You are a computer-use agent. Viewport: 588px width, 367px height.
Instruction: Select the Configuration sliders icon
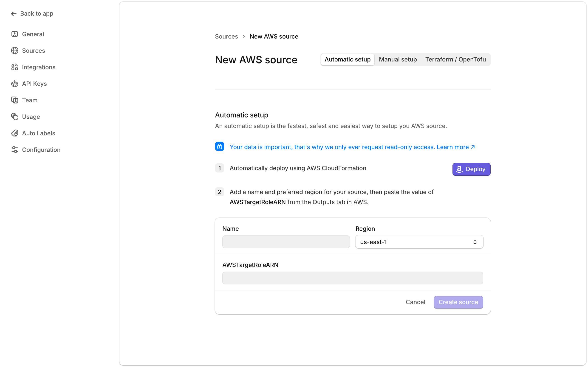[x=14, y=150]
